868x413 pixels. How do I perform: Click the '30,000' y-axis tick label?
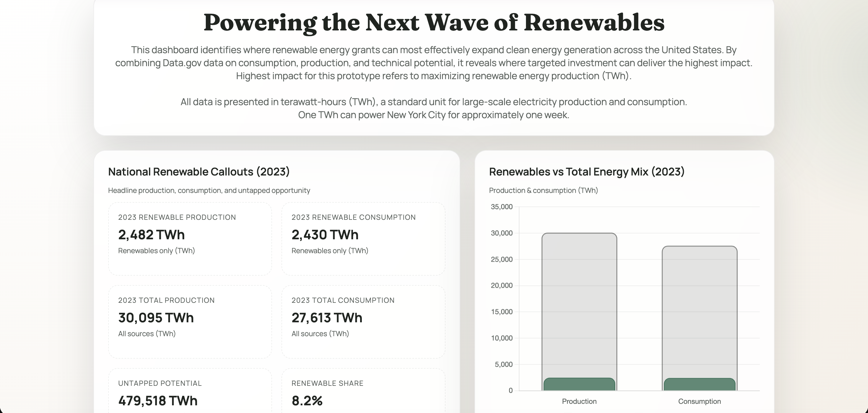pyautogui.click(x=501, y=233)
